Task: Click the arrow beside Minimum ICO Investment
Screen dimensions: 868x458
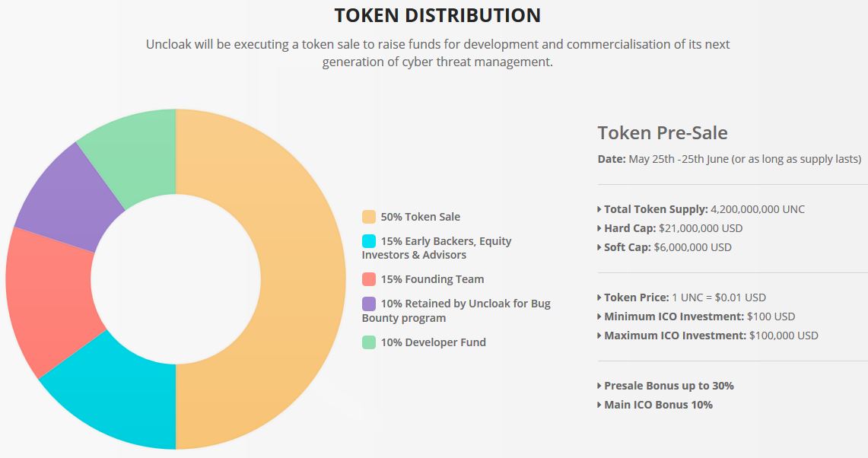Action: coord(599,316)
